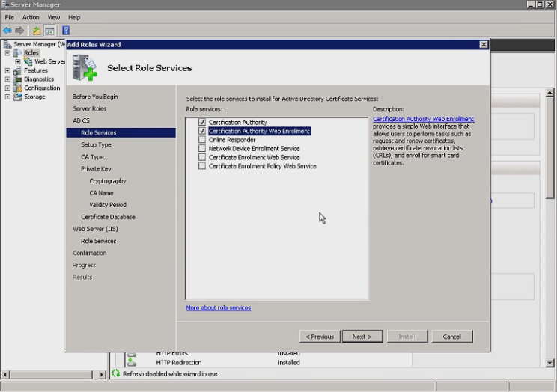
Task: Click the blue Help toolbar icon
Action: 66,31
